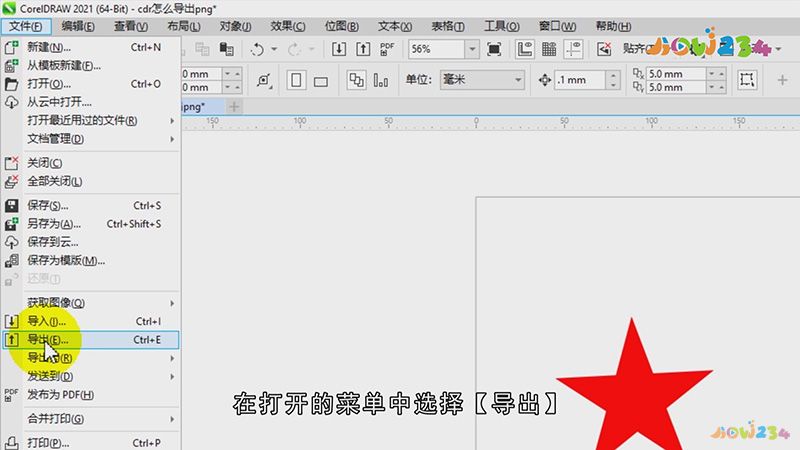Choose 导入 (Import) menu entry
800x450 pixels.
[91, 321]
